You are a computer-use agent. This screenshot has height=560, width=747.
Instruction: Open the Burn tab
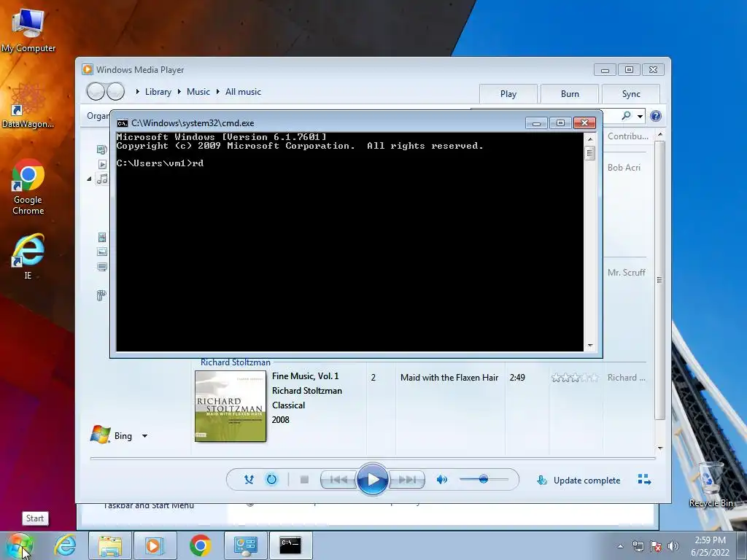pos(570,94)
